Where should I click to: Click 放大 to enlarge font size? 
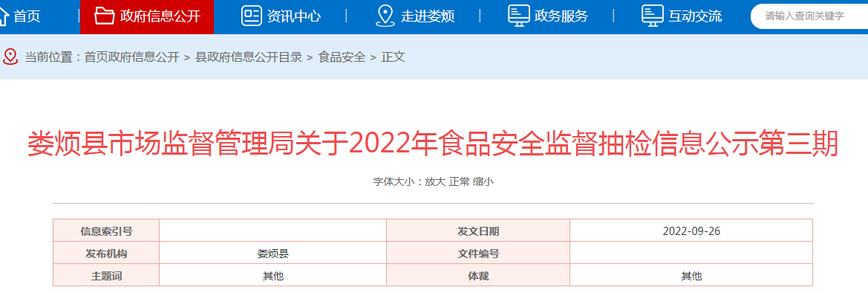[x=435, y=181]
